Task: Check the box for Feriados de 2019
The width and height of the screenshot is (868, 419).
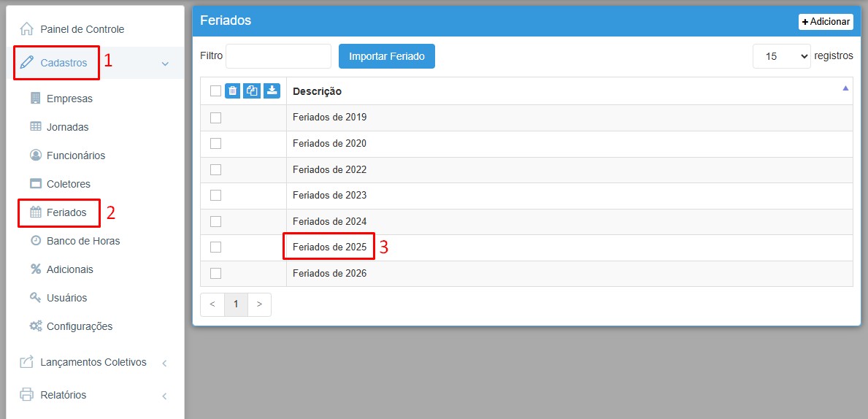Action: pyautogui.click(x=215, y=118)
